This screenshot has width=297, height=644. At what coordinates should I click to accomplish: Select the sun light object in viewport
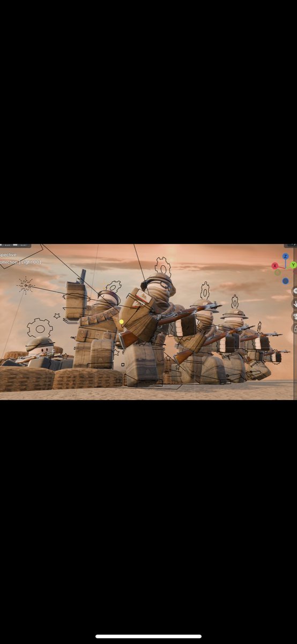pos(25,285)
